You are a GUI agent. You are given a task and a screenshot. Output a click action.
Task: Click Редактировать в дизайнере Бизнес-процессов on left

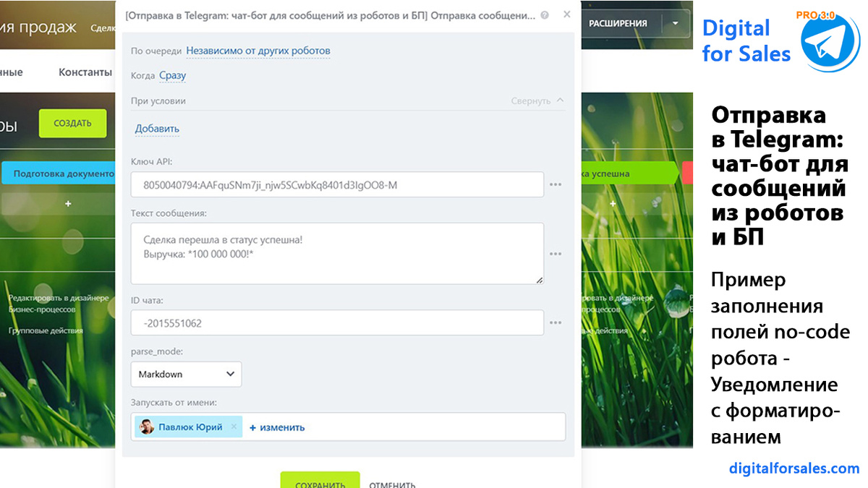click(58, 303)
